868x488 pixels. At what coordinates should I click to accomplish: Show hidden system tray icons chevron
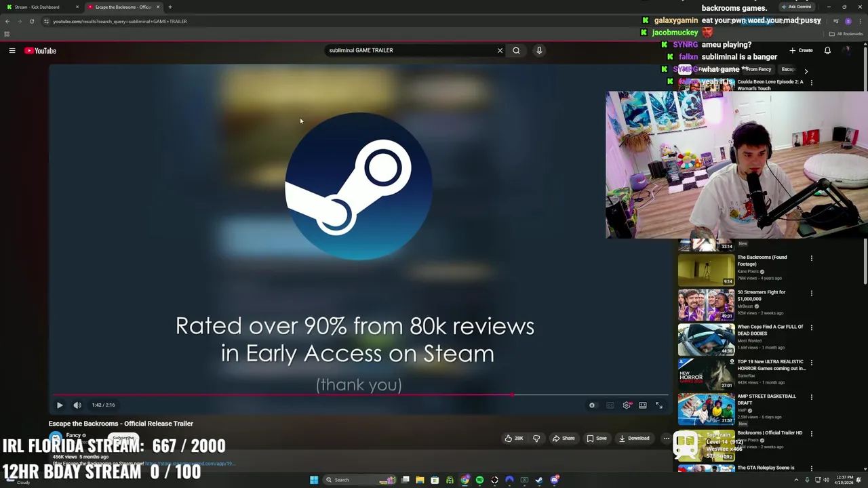click(x=796, y=480)
